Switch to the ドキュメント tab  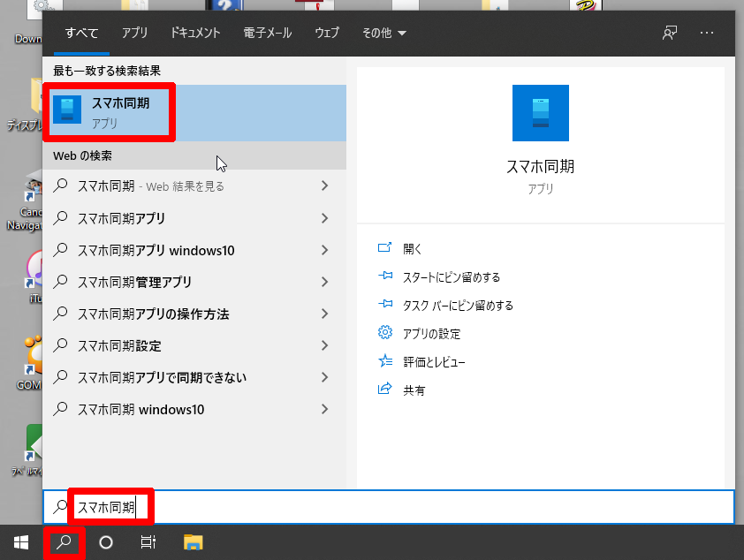(195, 33)
